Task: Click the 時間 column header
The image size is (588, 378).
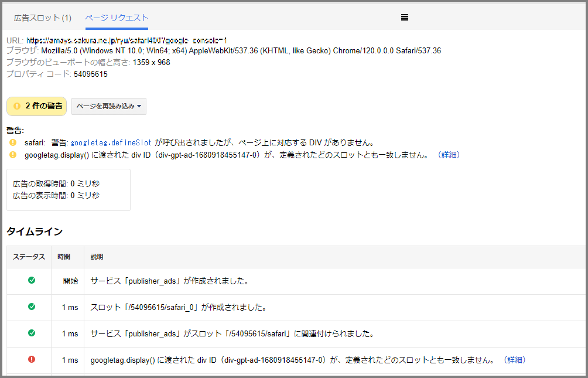Action: coord(64,257)
